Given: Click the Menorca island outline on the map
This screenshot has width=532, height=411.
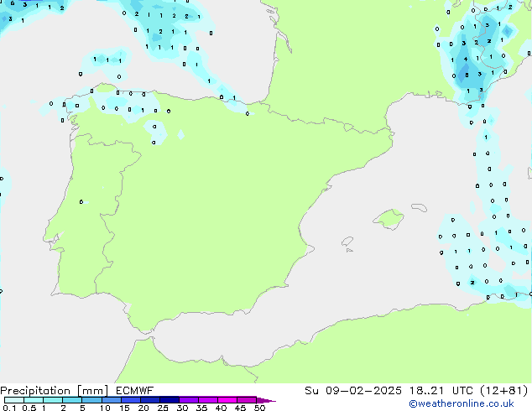Looking at the screenshot, I should (420, 207).
